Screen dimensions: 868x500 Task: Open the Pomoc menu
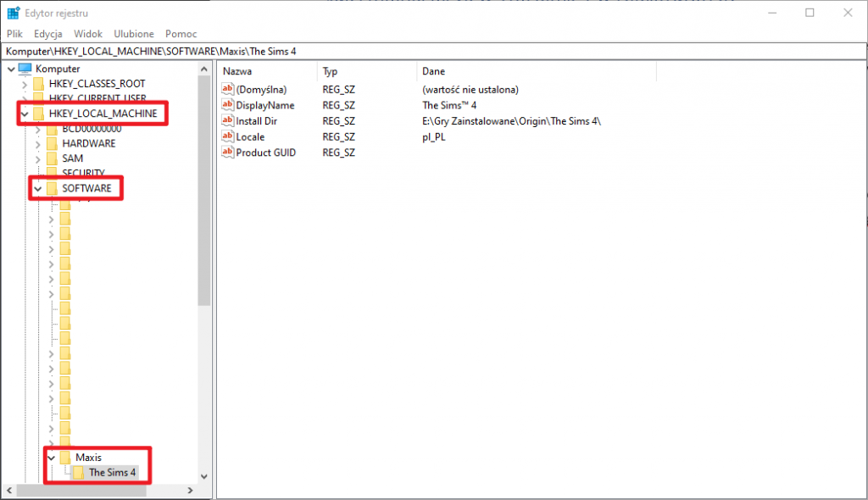click(181, 34)
